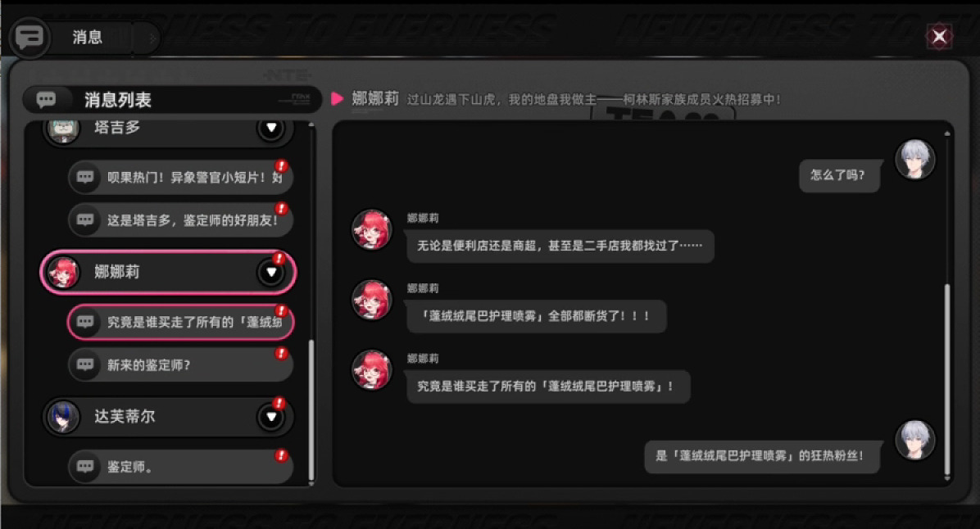Select the 究竟是谁买走了所有的 thread

pyautogui.click(x=180, y=322)
